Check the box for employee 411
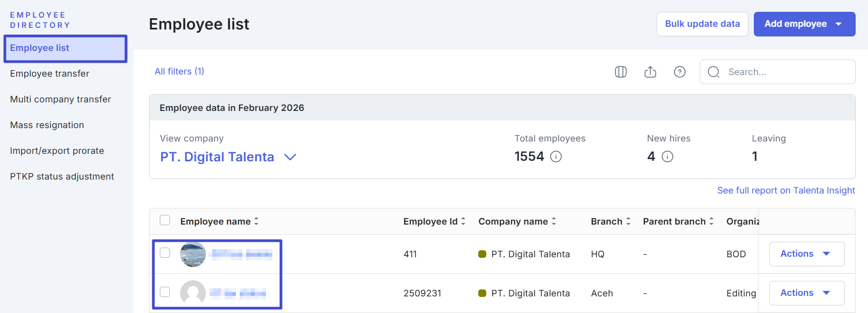 165,252
